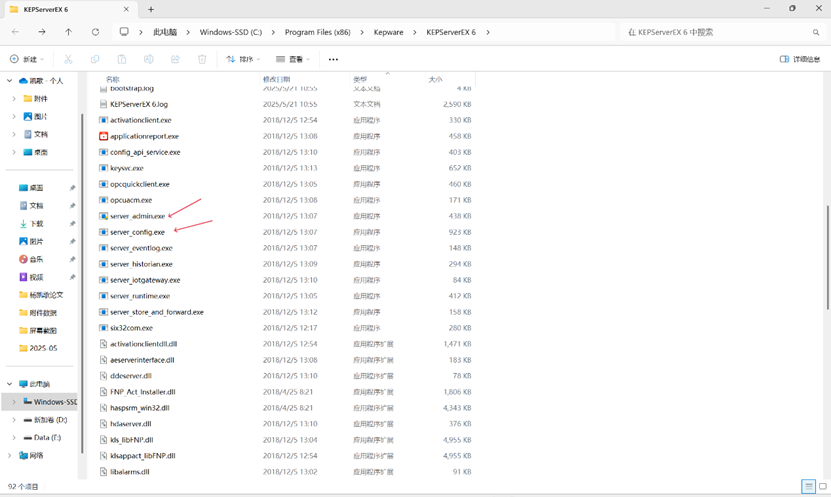Toggle the details pane button
The image size is (831, 497).
click(800, 59)
